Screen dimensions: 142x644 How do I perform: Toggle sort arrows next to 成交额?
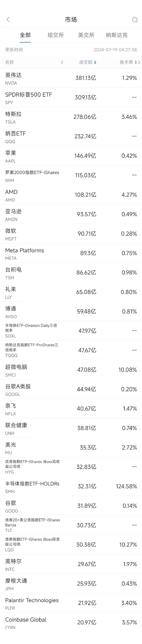point(95,62)
